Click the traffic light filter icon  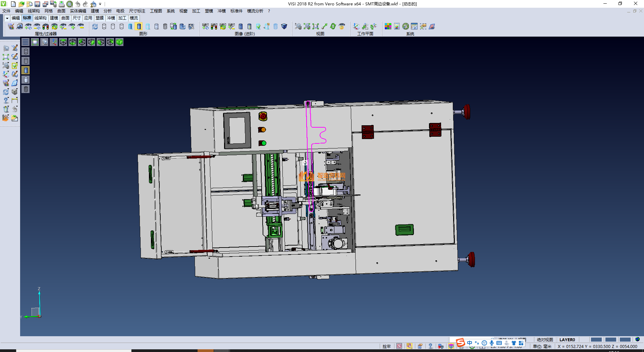[x=46, y=26]
